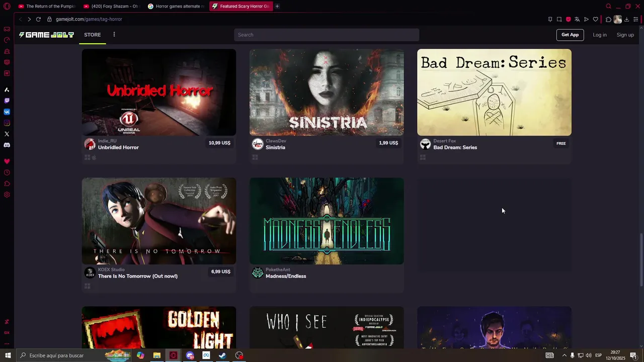Open the Sinistria game thumbnail
This screenshot has height=362, width=644.
pyautogui.click(x=327, y=92)
